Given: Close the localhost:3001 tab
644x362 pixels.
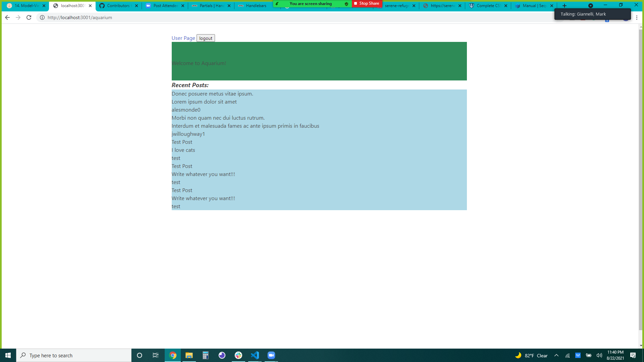Looking at the screenshot, I should [x=90, y=6].
